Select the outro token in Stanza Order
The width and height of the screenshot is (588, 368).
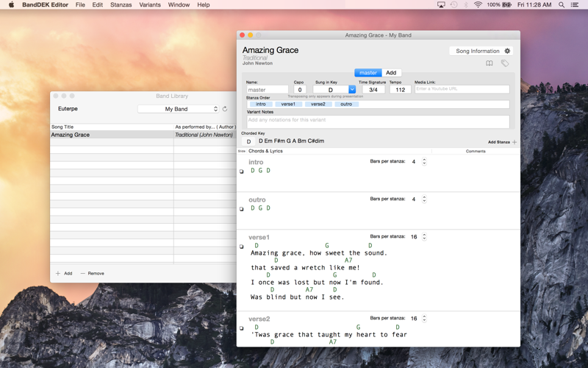tap(346, 104)
